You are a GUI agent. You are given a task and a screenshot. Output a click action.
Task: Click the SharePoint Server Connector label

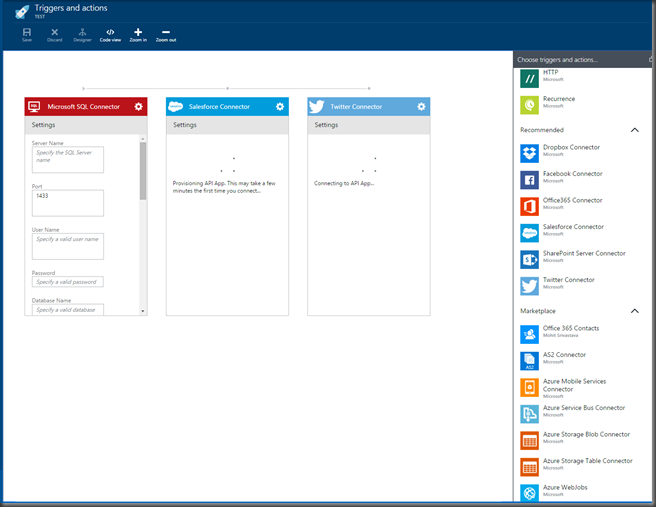[584, 254]
